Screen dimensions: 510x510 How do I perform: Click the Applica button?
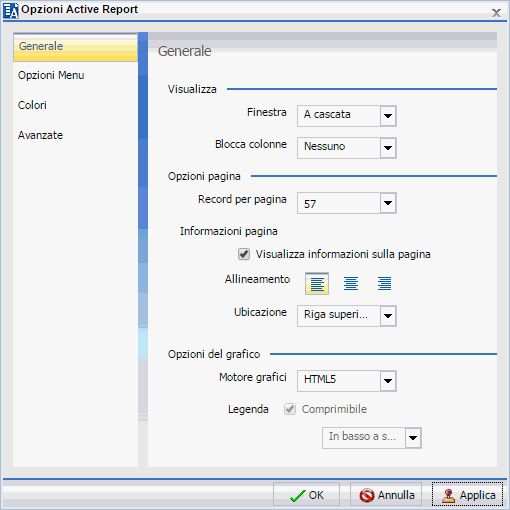pos(467,495)
